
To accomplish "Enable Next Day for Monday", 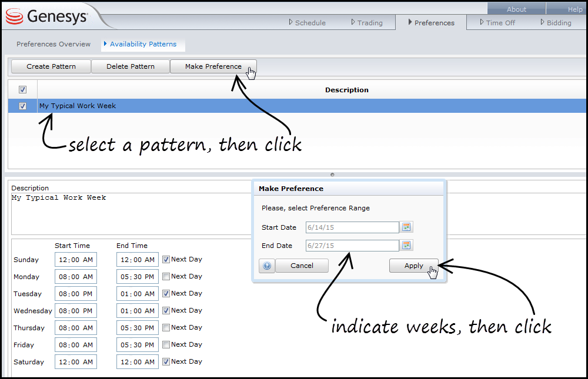I will tap(166, 276).
